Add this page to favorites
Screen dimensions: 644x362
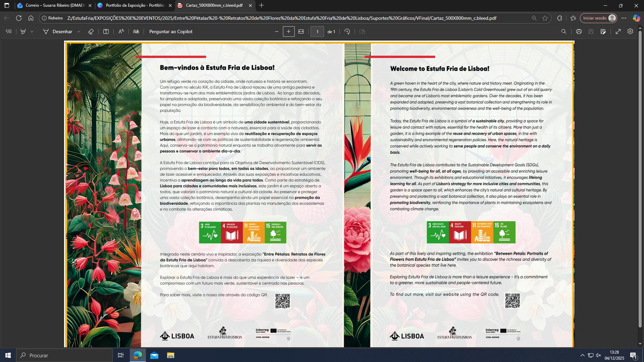click(545, 18)
